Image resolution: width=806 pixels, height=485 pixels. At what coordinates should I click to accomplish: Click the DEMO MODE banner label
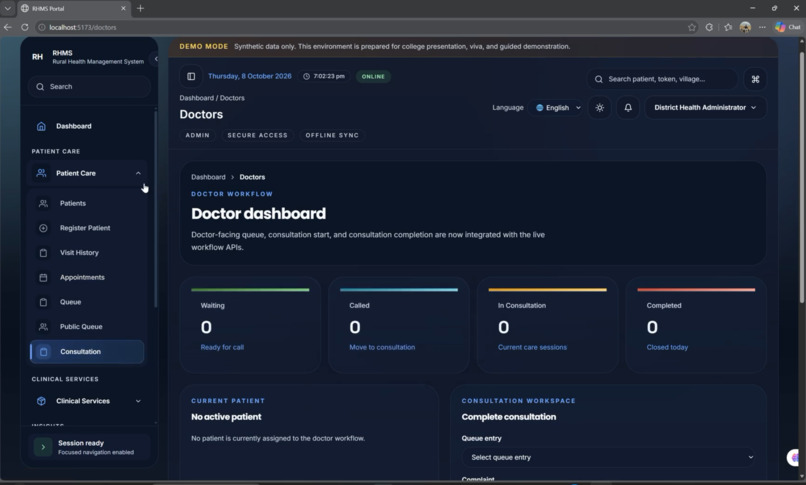[x=204, y=47]
